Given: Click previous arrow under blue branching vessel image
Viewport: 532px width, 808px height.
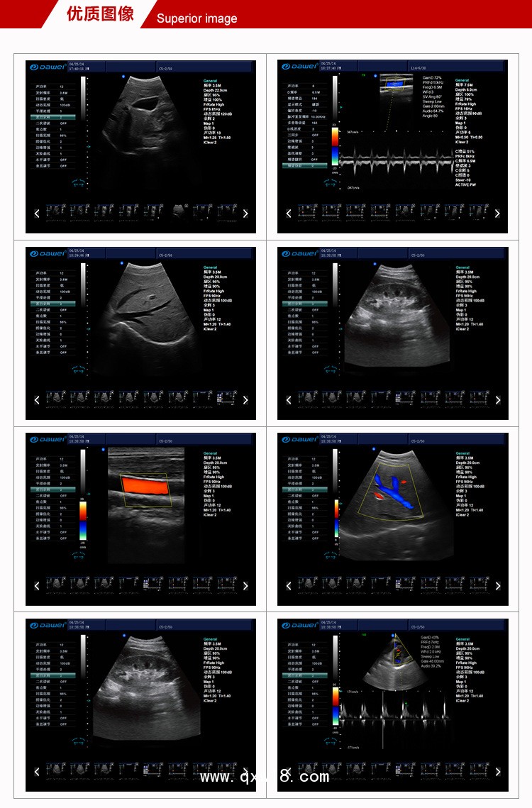Looking at the screenshot, I should (x=289, y=586).
